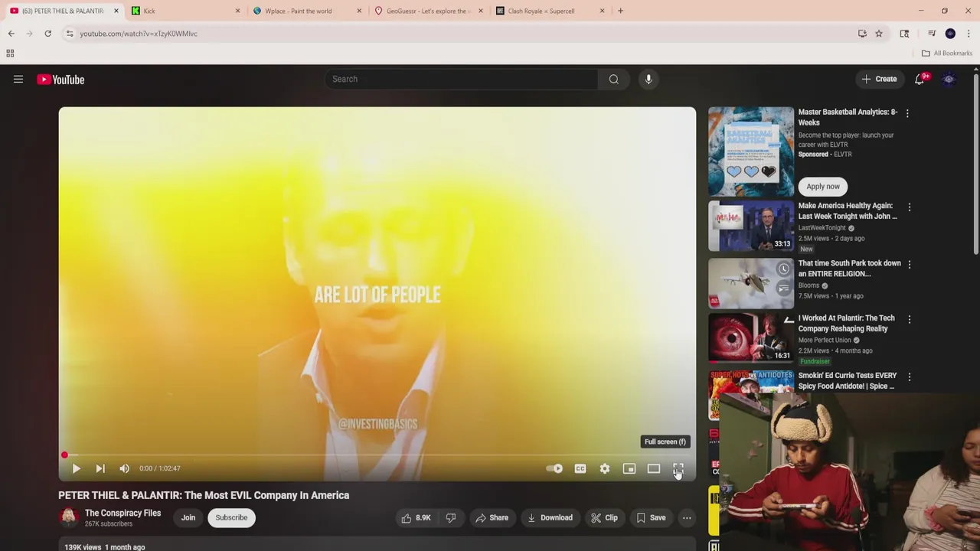Open a new browser tab
This screenshot has width=980, height=551.
click(x=620, y=11)
